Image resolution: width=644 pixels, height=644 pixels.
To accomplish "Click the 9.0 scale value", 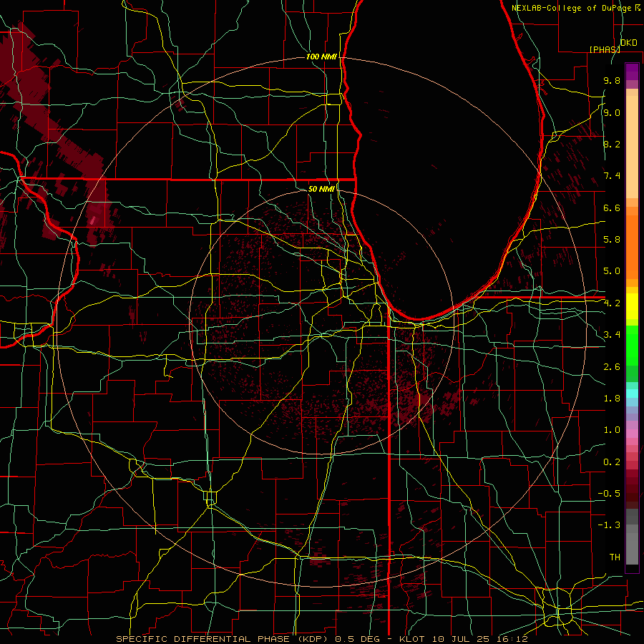I will (x=612, y=112).
